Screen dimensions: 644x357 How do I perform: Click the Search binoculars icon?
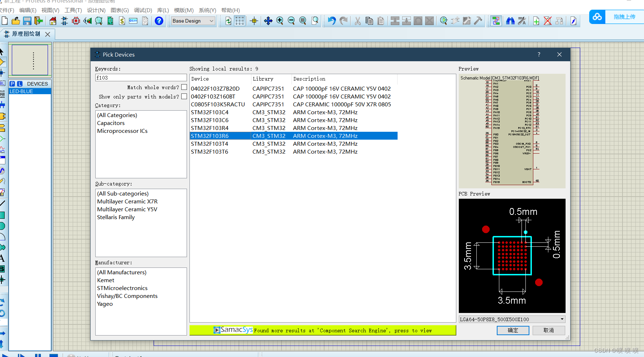tap(510, 21)
